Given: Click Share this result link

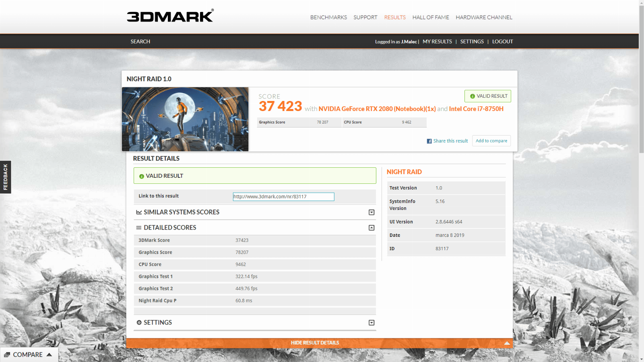Looking at the screenshot, I should click(x=450, y=141).
